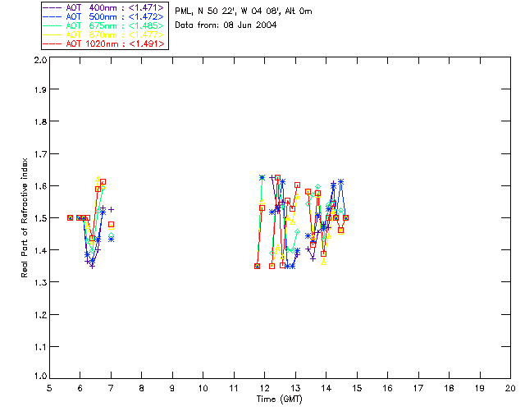Click the last red square data point near 14.7 GMT
Image resolution: width=525 pixels, height=420 pixels.
click(x=346, y=217)
